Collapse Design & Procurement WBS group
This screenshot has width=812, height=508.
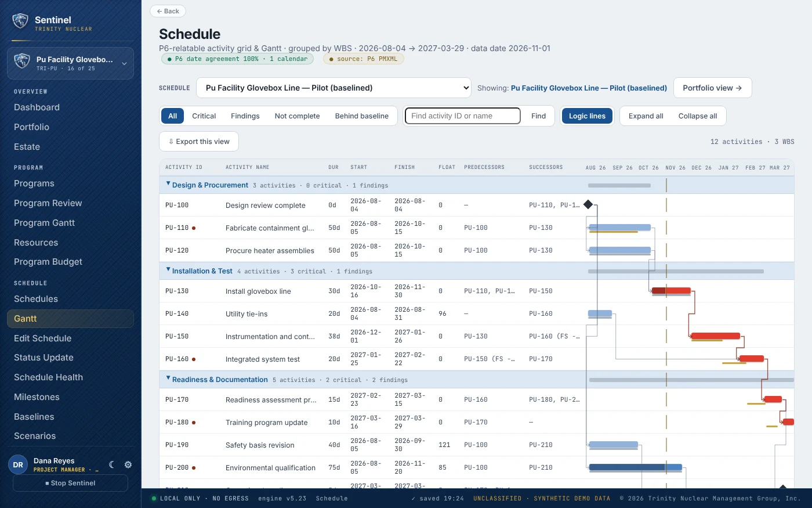point(168,184)
